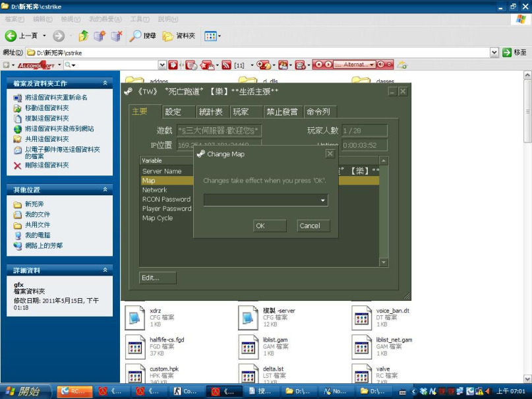Screen dimensions: 532x399
Task: Open the valve RC file icon
Action: [x=361, y=373]
